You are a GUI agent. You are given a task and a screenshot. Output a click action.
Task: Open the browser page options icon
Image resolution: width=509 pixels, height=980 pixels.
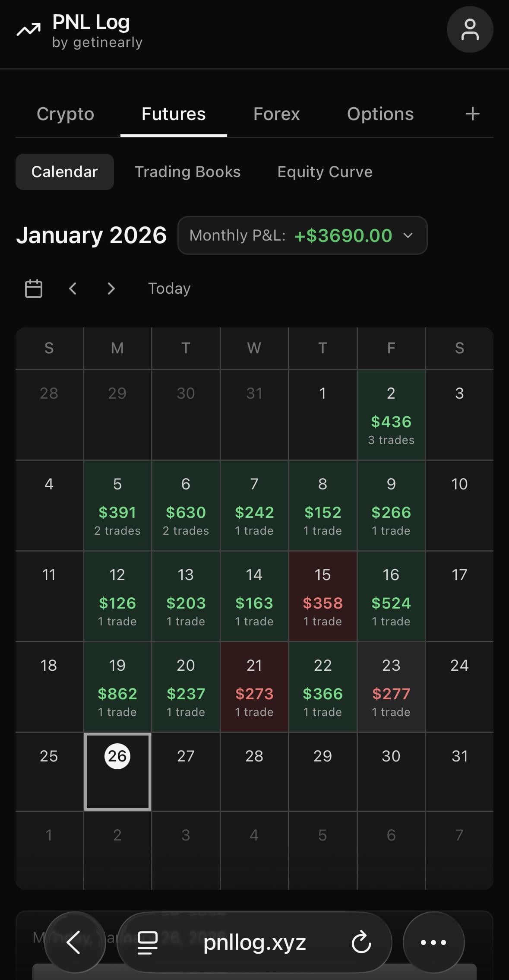[x=148, y=942]
